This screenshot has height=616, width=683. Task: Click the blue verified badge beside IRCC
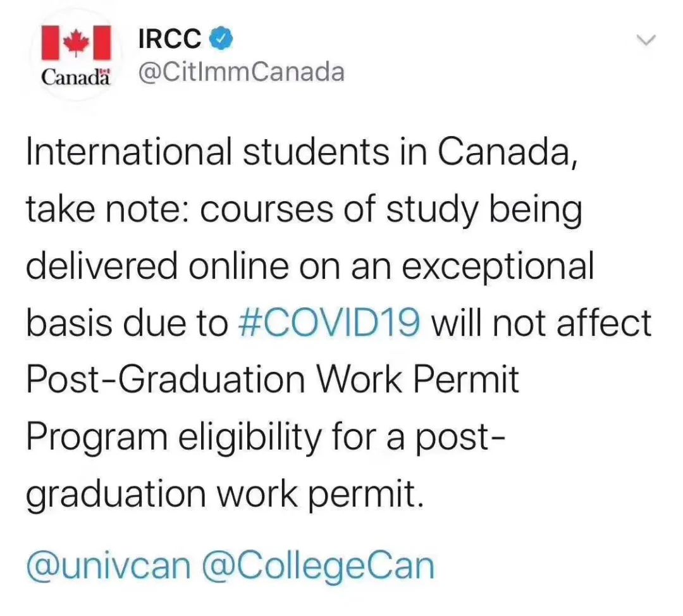tap(221, 38)
